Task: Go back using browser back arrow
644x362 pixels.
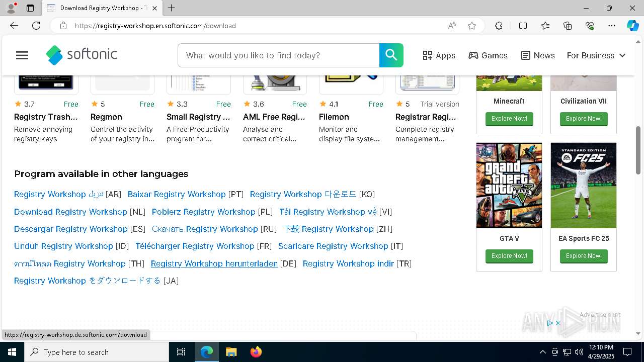Action: tap(14, 26)
